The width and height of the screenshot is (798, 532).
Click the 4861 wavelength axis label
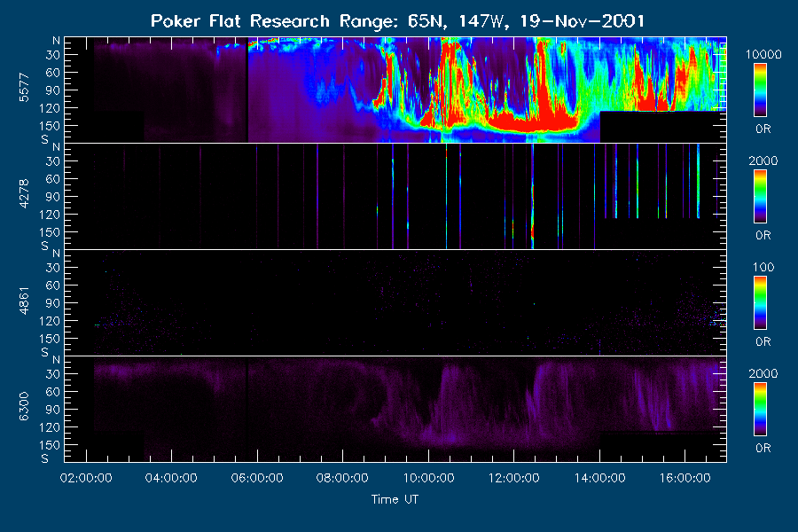(x=24, y=301)
